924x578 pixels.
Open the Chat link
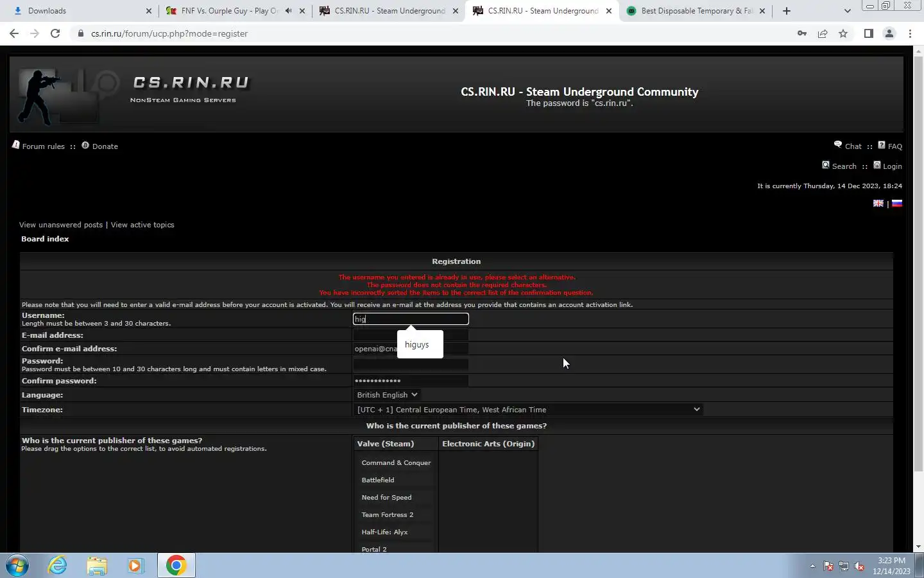(x=853, y=146)
